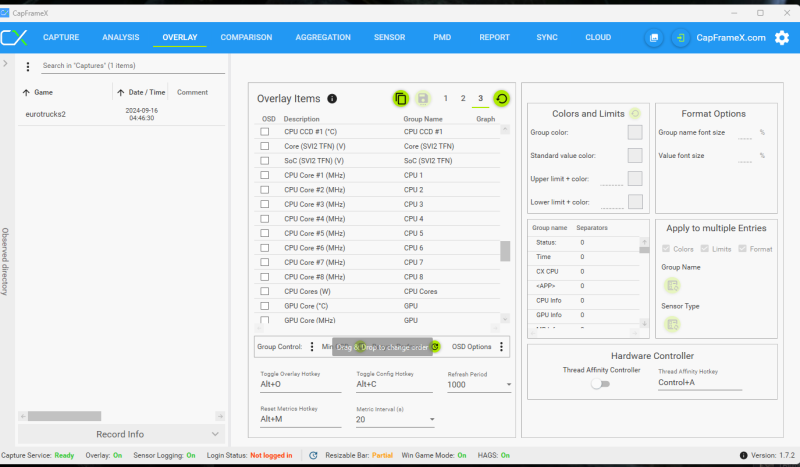The image size is (800, 467).
Task: Check the CPU CCD #1 (°C) checkbox
Action: coord(264,132)
